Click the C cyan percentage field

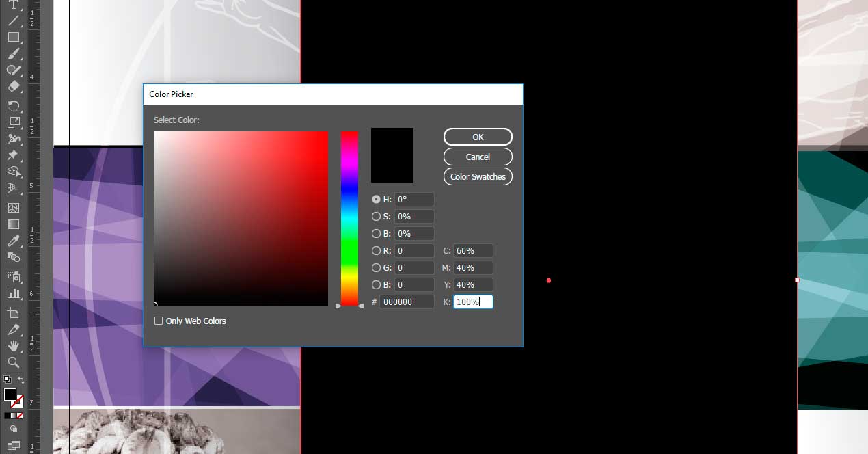[x=472, y=251]
